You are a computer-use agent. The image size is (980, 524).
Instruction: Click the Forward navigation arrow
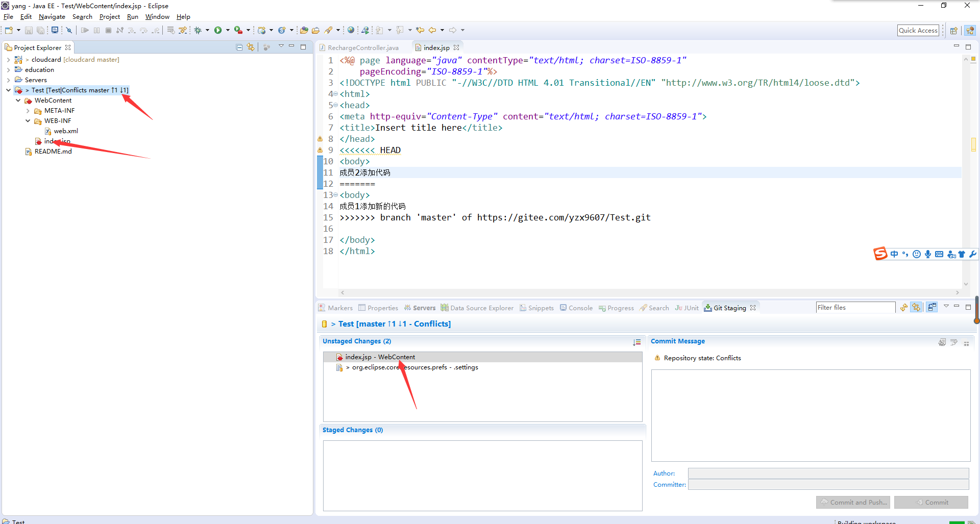pos(453,30)
